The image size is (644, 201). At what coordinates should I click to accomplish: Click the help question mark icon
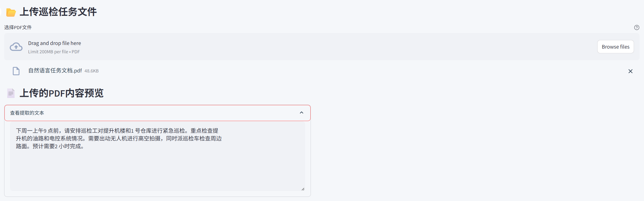pos(636,27)
